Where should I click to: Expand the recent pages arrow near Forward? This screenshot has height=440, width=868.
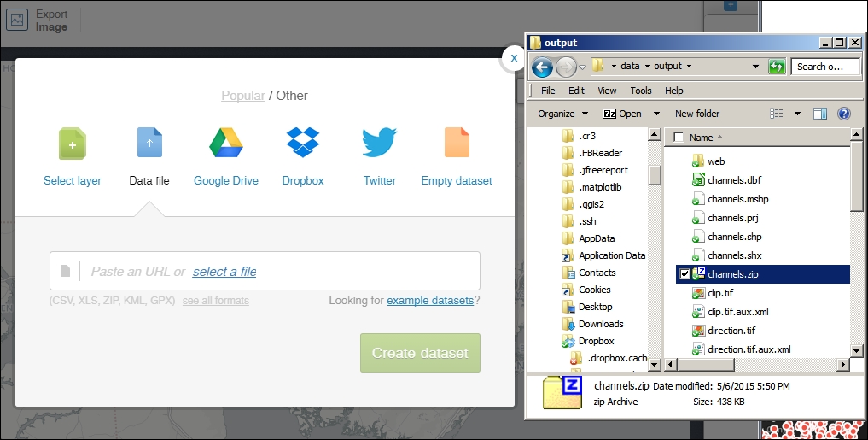582,67
